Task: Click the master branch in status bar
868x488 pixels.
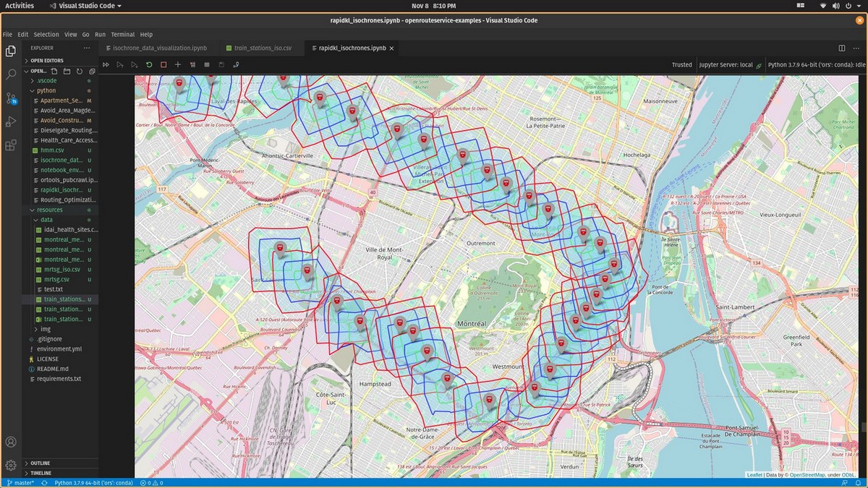Action: pos(21,482)
